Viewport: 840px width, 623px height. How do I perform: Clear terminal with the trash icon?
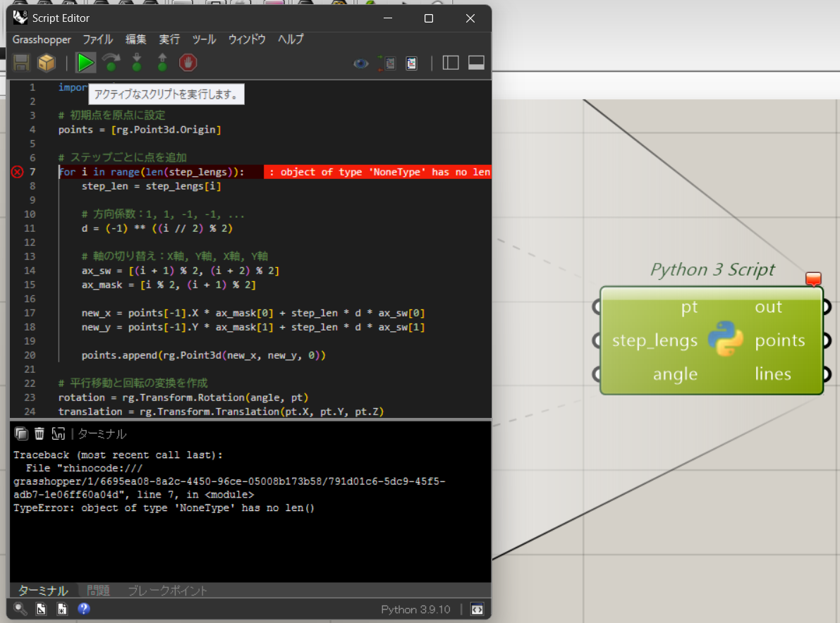[x=39, y=433]
